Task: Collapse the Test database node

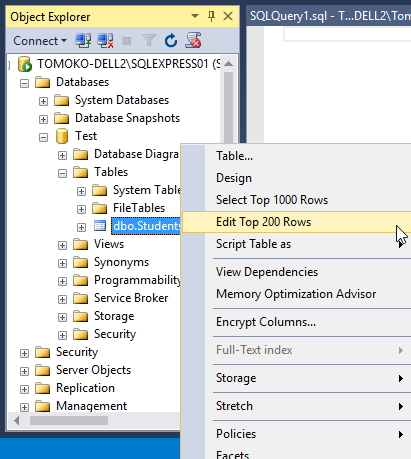Action: point(43,137)
